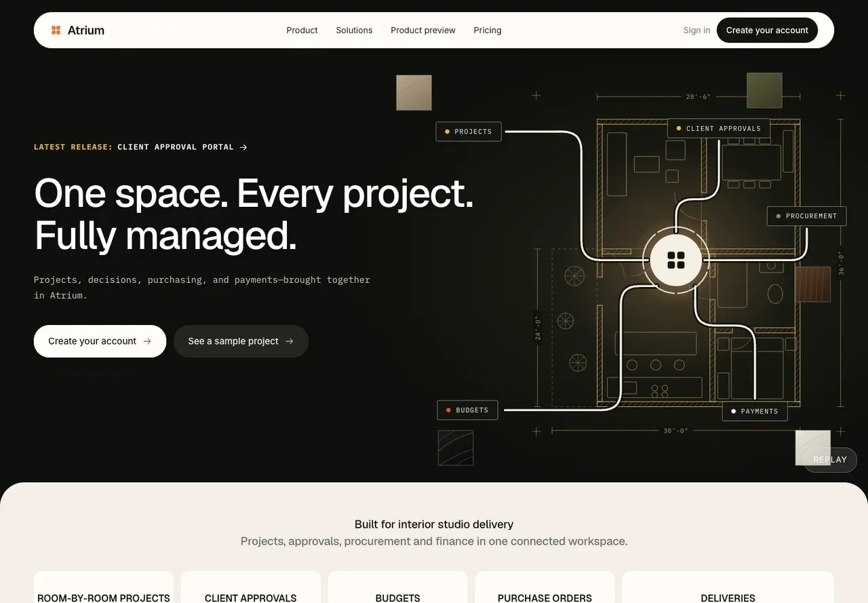Go to Product preview
This screenshot has height=603, width=868.
(x=423, y=30)
